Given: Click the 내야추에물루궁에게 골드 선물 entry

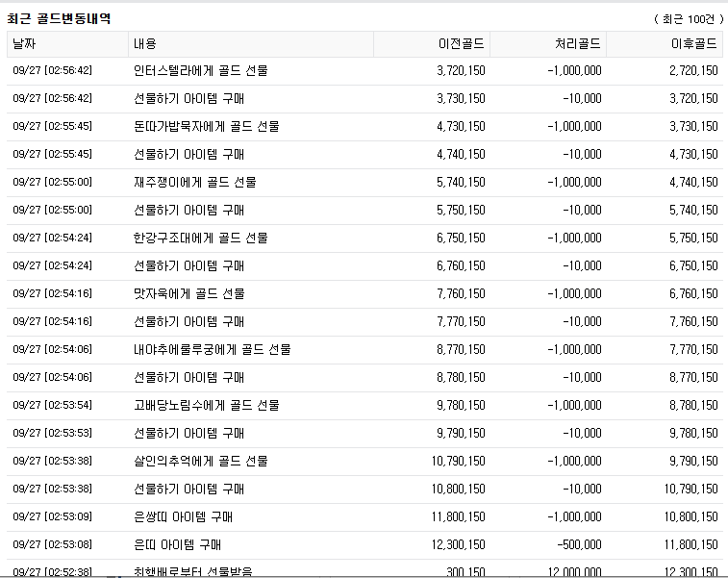Looking at the screenshot, I should click(213, 349).
